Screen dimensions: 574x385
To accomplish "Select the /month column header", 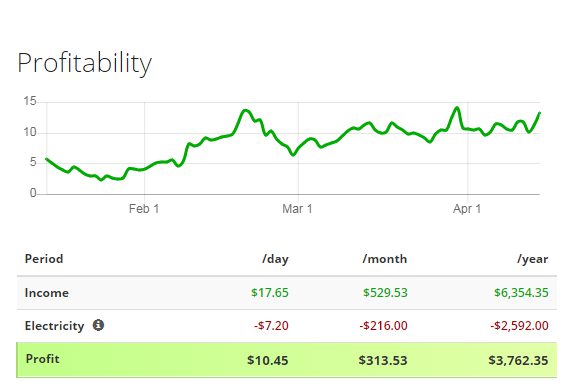I will pos(385,259).
